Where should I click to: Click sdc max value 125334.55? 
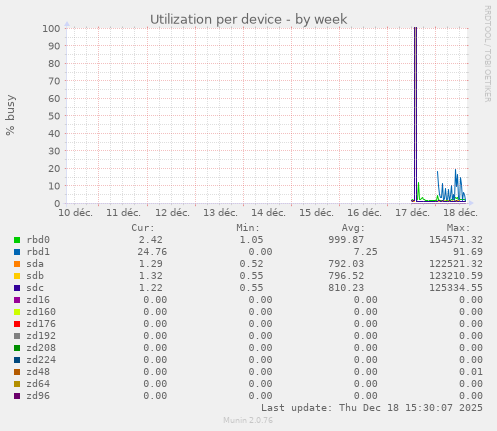coord(456,288)
